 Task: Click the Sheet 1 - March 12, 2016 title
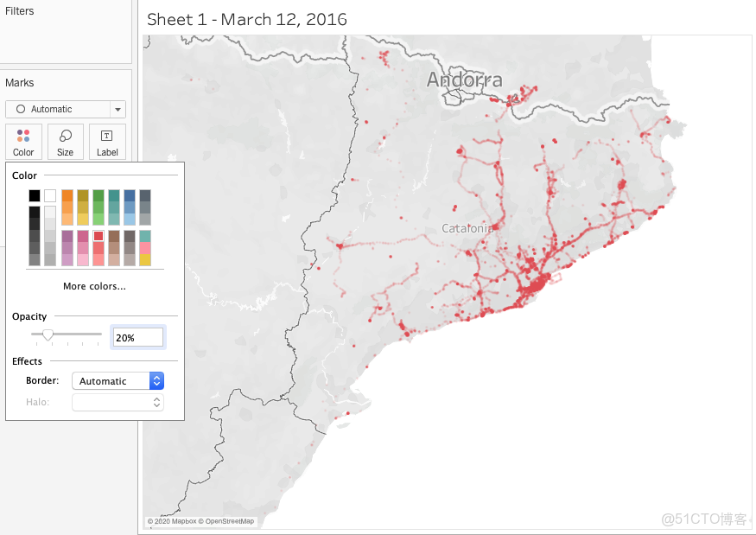click(x=246, y=19)
